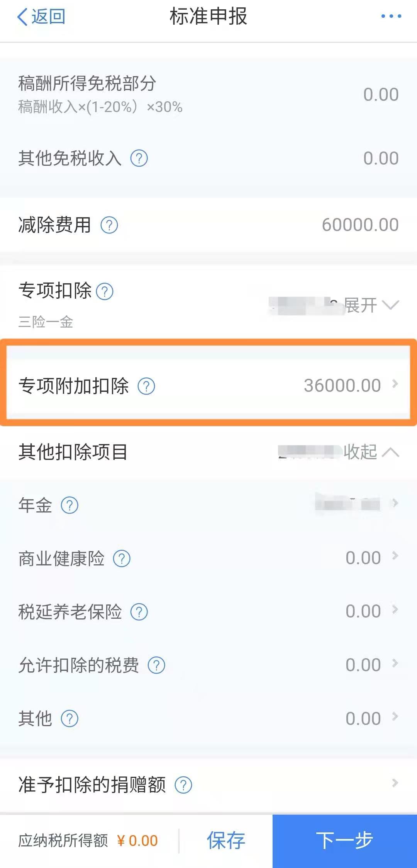Open the 准予扣除的捐赠额 detail chevron

click(x=395, y=783)
